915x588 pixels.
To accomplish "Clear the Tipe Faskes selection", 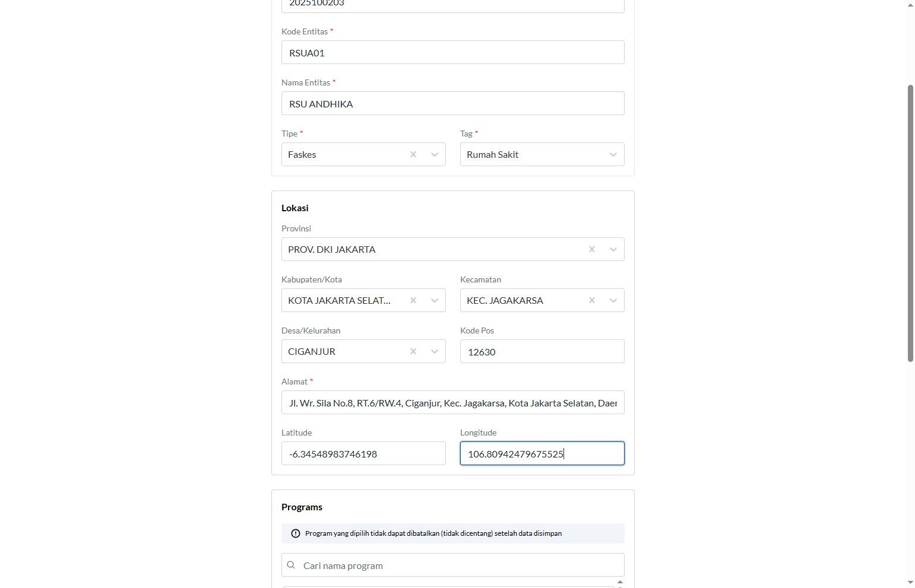I will pyautogui.click(x=413, y=154).
